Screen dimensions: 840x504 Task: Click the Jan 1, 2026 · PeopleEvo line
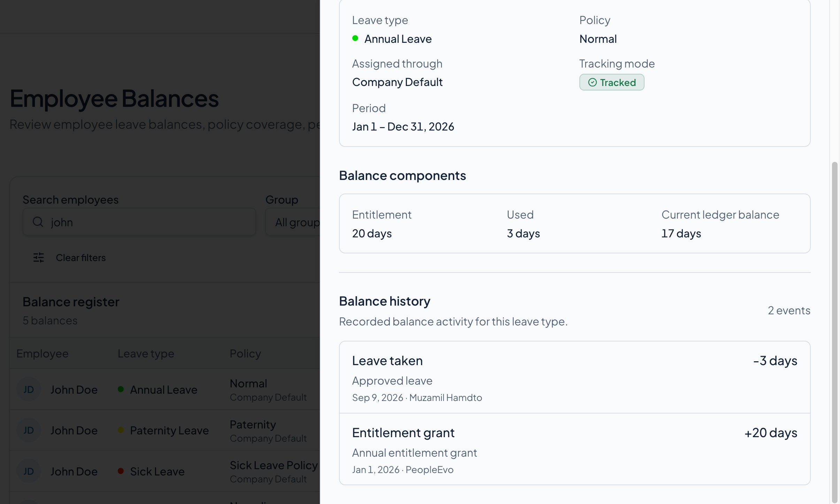[403, 470]
